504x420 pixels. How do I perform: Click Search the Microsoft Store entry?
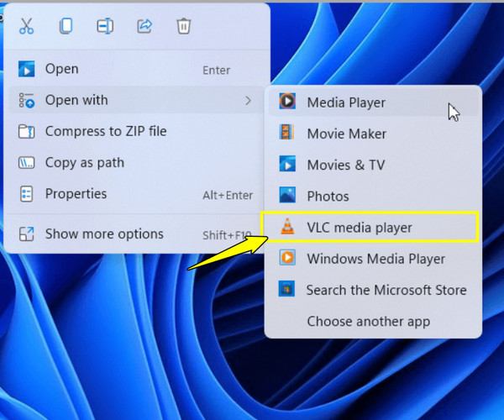pos(386,290)
